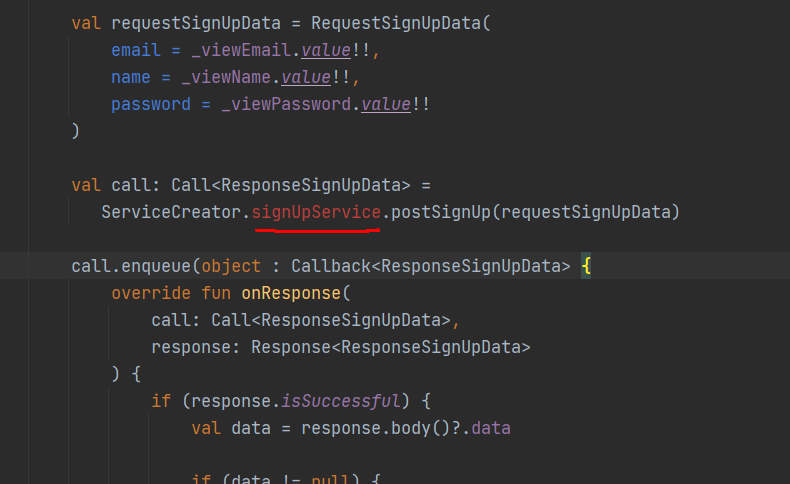Click _viewPassword identifier
The image size is (790, 484).
(x=286, y=104)
